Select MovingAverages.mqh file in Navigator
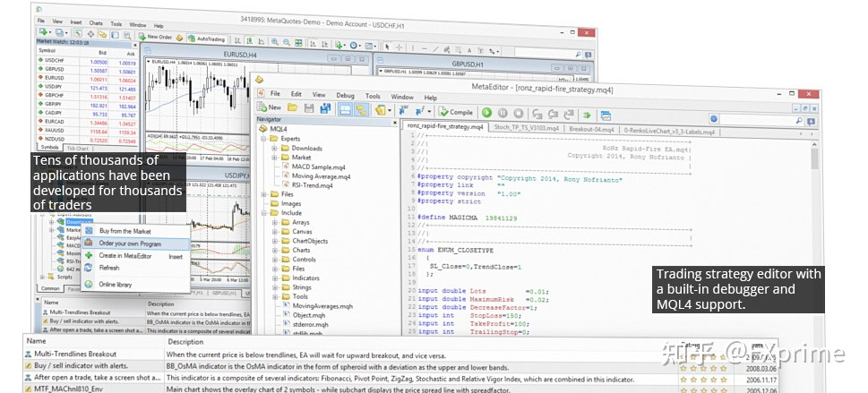This screenshot has width=868, height=393. [x=317, y=305]
